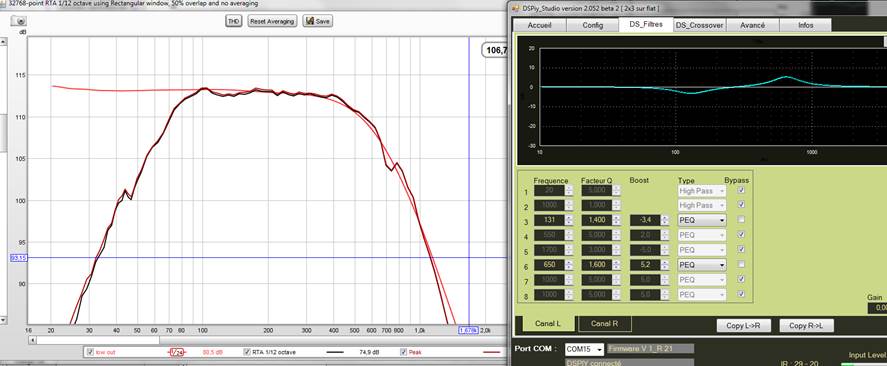Switch to the DS_Crossover tab
Image resolution: width=887 pixels, height=366 pixels.
pyautogui.click(x=700, y=25)
